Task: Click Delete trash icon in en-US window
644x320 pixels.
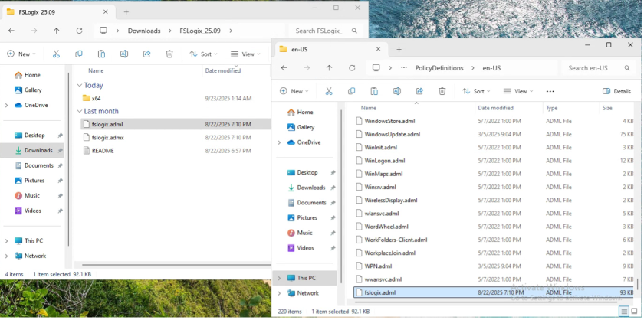Action: click(442, 91)
